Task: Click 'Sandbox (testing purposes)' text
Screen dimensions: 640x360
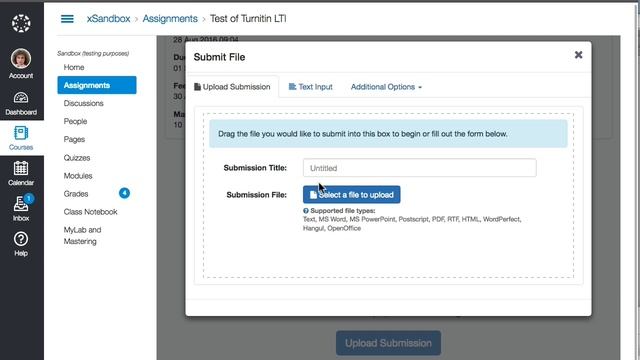Action: click(93, 53)
